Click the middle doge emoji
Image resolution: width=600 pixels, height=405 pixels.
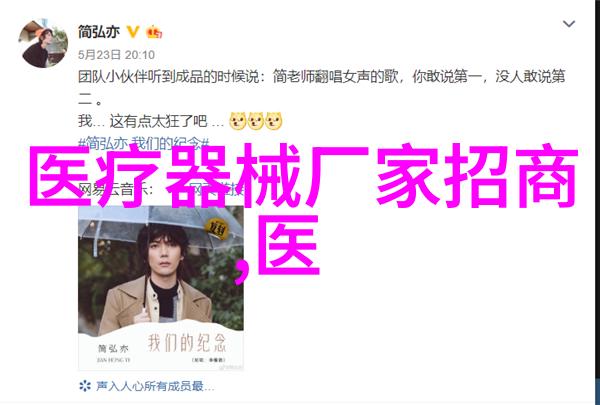(256, 121)
